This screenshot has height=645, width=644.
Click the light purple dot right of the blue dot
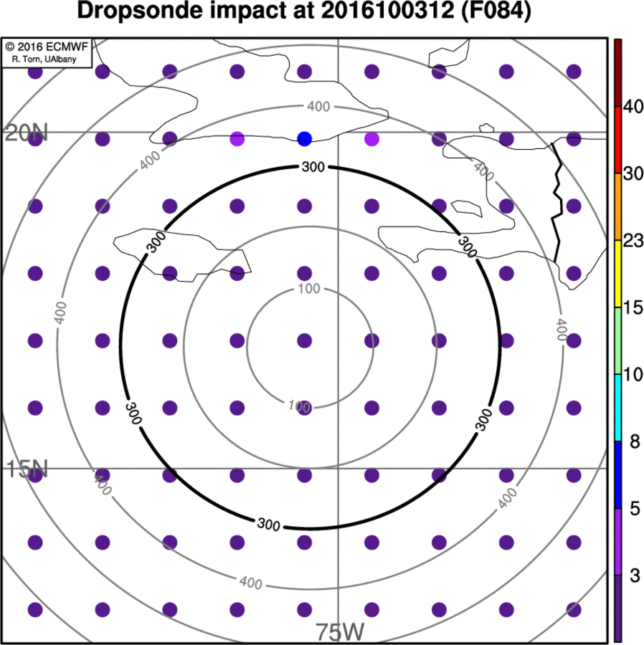pyautogui.click(x=371, y=139)
